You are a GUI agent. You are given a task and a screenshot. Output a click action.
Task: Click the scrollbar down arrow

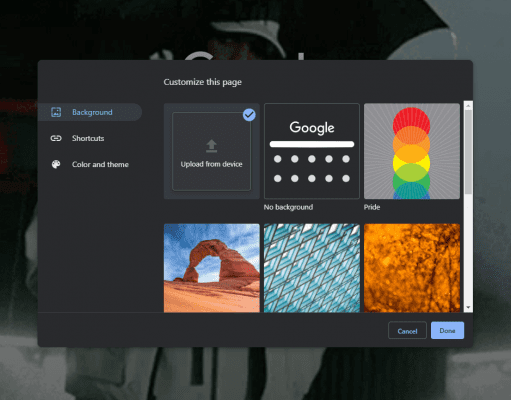[x=468, y=307]
